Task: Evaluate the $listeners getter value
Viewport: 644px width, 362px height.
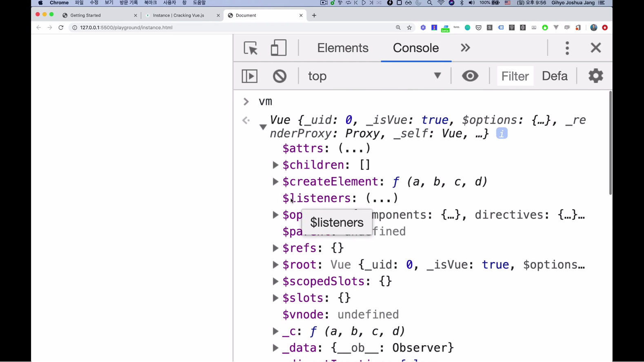Action: point(381,199)
